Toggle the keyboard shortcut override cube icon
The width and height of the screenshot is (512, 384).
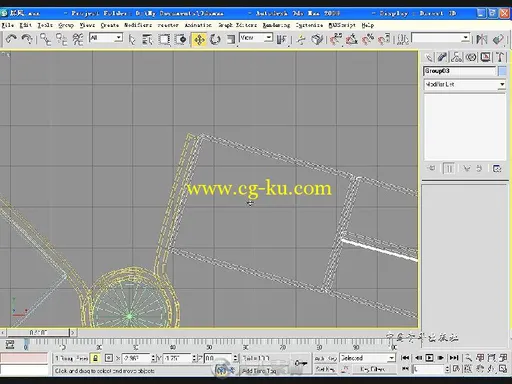[317, 39]
